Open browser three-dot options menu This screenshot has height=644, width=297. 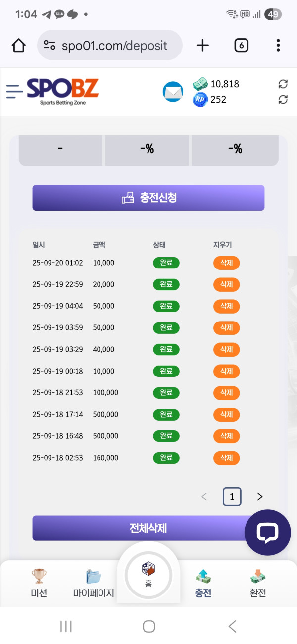click(278, 46)
